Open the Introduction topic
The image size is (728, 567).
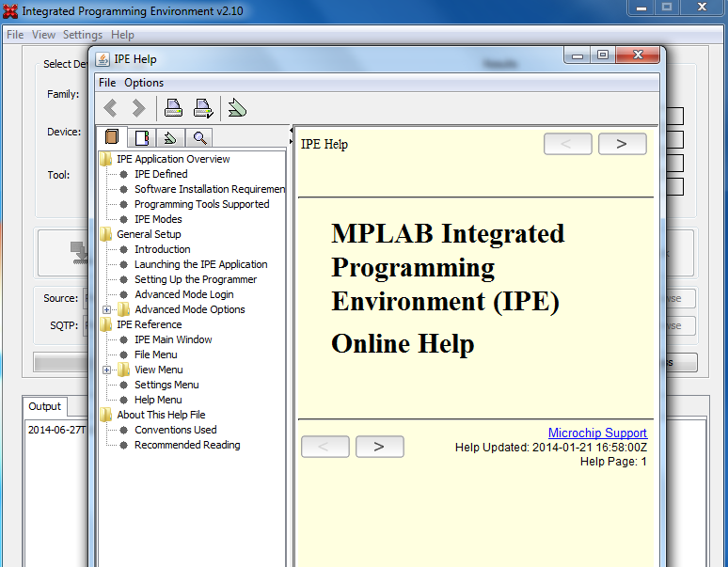point(163,249)
